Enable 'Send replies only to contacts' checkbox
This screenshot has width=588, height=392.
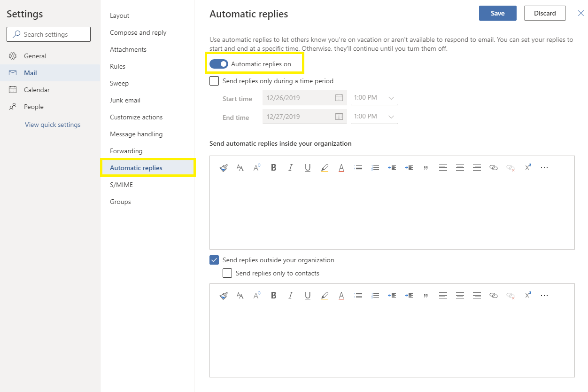227,273
